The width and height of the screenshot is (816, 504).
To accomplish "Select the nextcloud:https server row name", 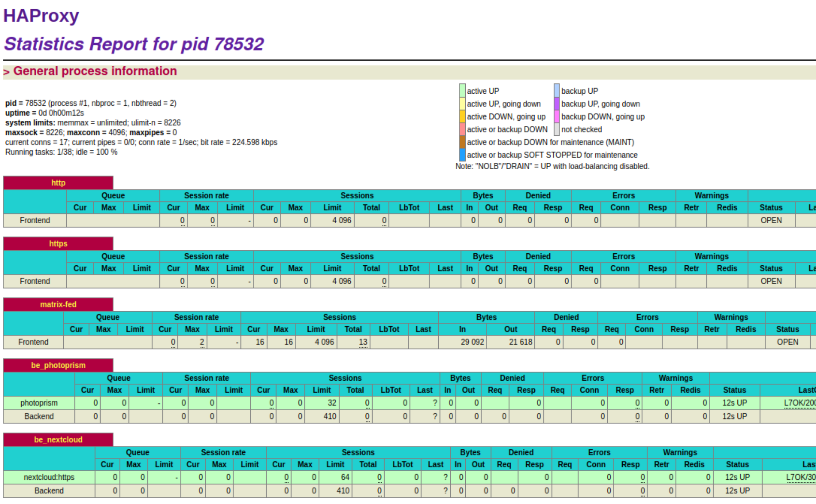I will point(49,477).
